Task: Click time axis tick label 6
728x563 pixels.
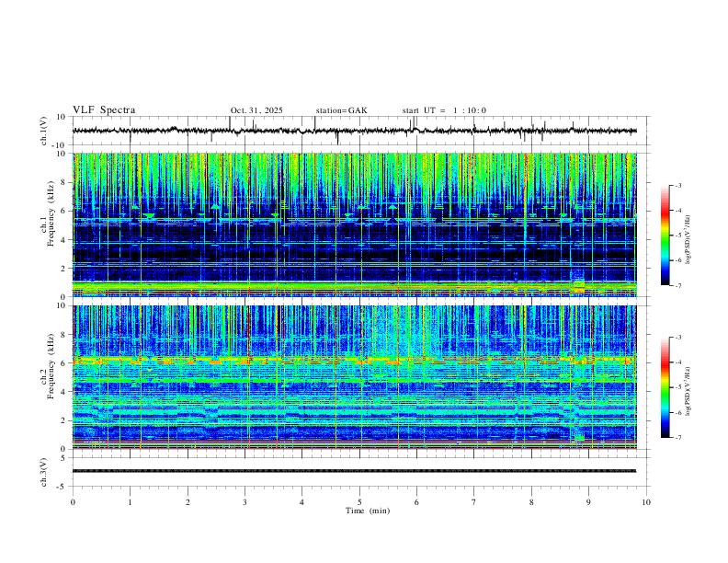Action: tap(416, 502)
